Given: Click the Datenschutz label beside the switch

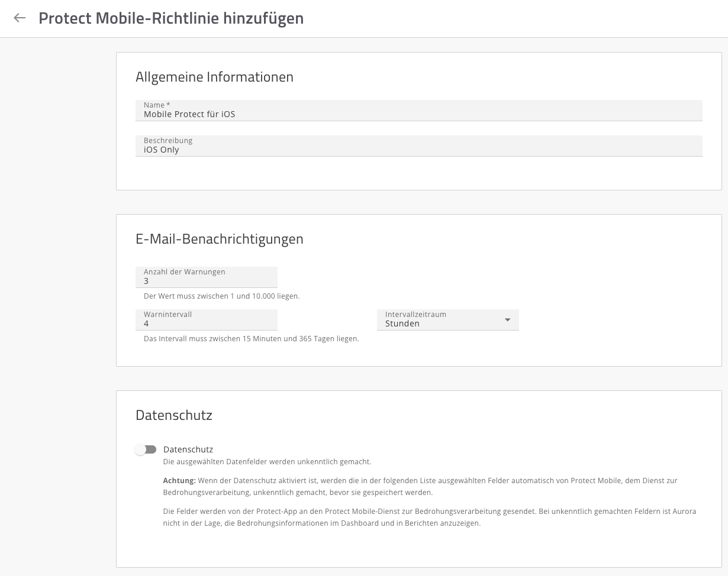Looking at the screenshot, I should pyautogui.click(x=188, y=449).
